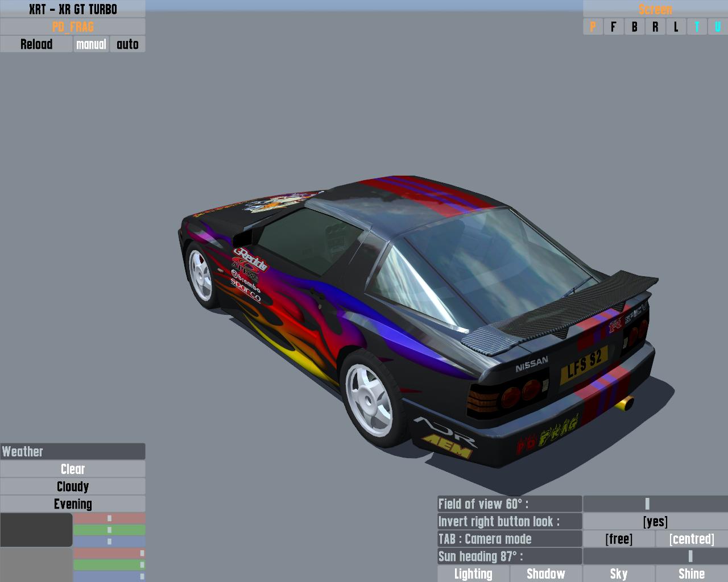The width and height of the screenshot is (728, 582).
Task: Click the 'Invert right button look' label
Action: click(x=510, y=521)
